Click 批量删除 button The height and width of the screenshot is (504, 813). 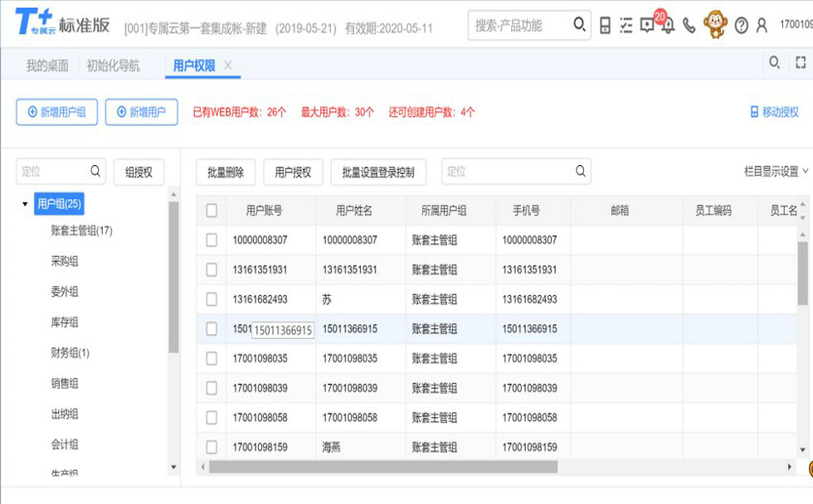pos(226,172)
